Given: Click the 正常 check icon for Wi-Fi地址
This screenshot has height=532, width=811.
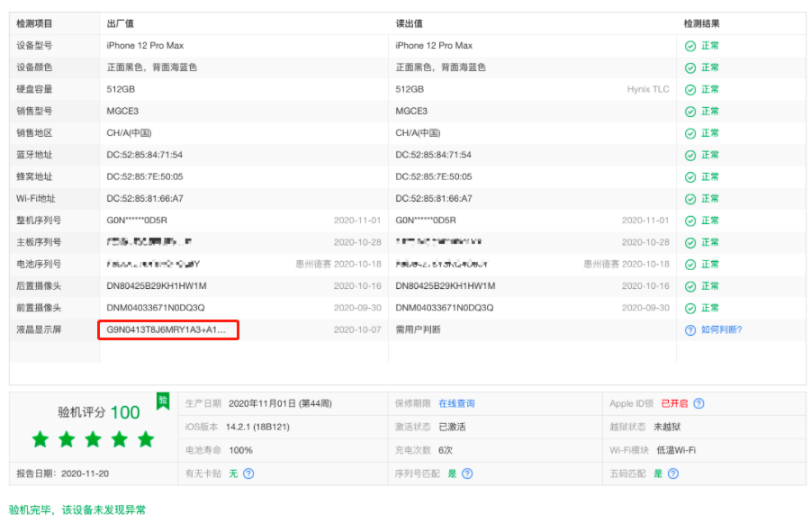Looking at the screenshot, I should pos(692,198).
